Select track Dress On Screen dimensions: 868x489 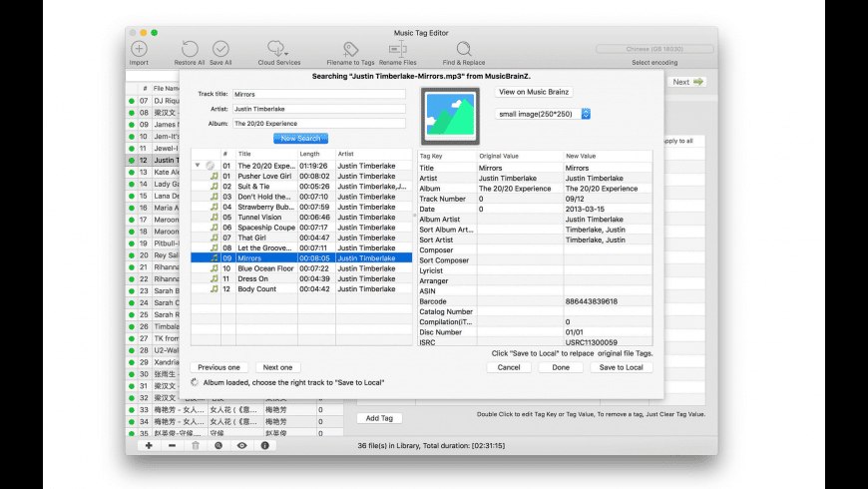point(301,278)
